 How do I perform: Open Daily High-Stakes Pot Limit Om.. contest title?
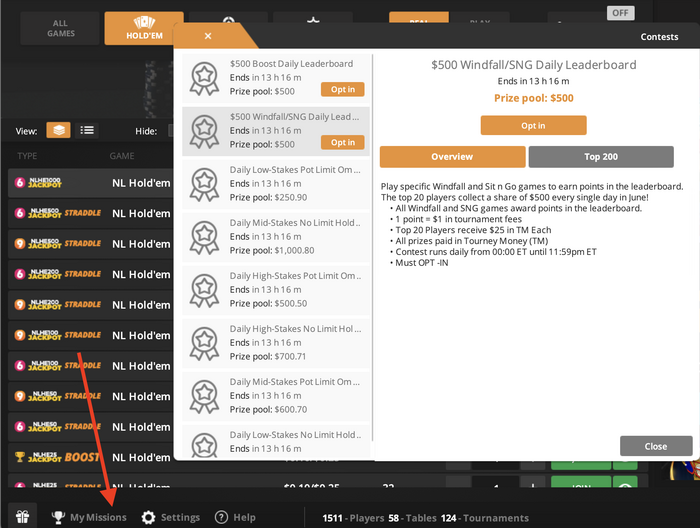pyautogui.click(x=295, y=276)
